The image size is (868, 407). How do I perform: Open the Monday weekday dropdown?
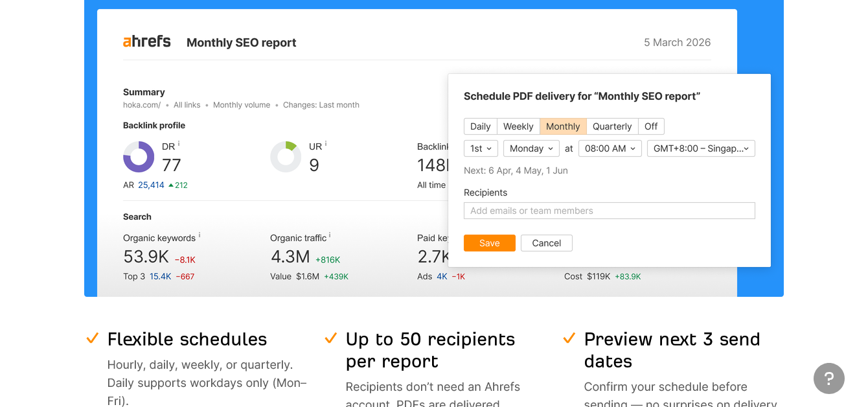click(532, 148)
